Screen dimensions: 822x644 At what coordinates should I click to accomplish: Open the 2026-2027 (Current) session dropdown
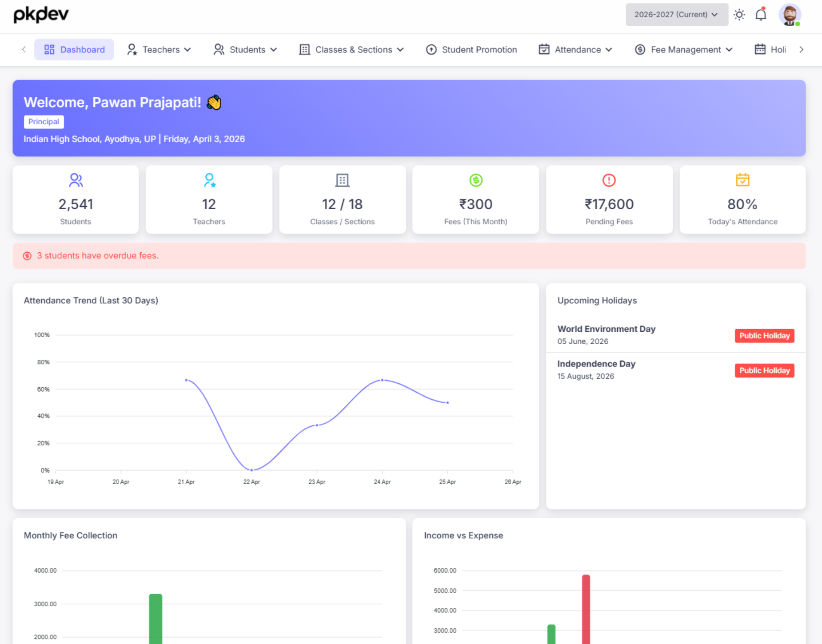pyautogui.click(x=677, y=15)
